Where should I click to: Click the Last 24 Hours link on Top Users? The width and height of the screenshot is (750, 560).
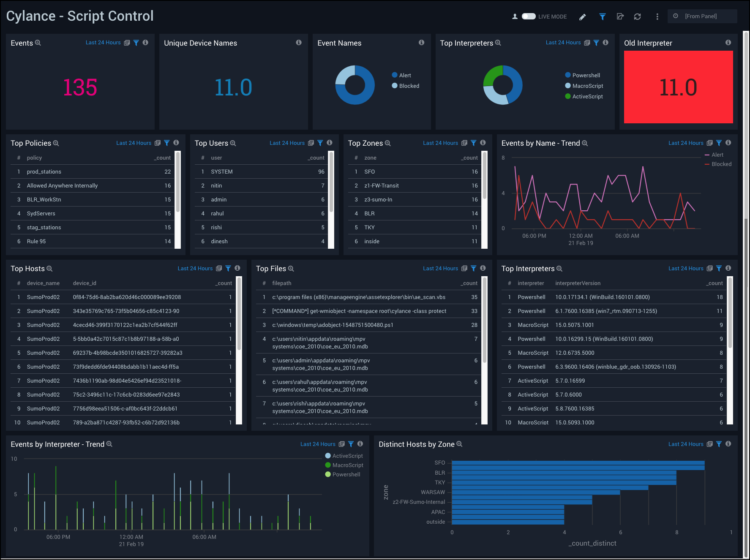click(287, 143)
